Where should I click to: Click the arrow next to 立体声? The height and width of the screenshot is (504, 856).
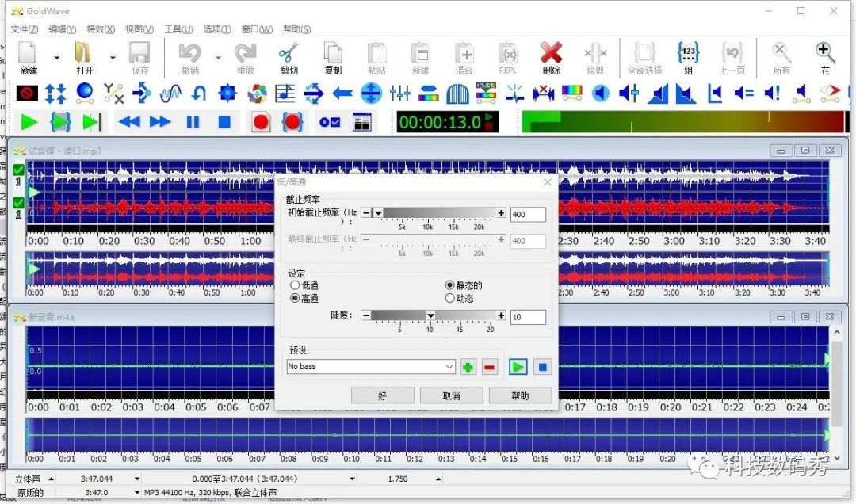point(51,479)
